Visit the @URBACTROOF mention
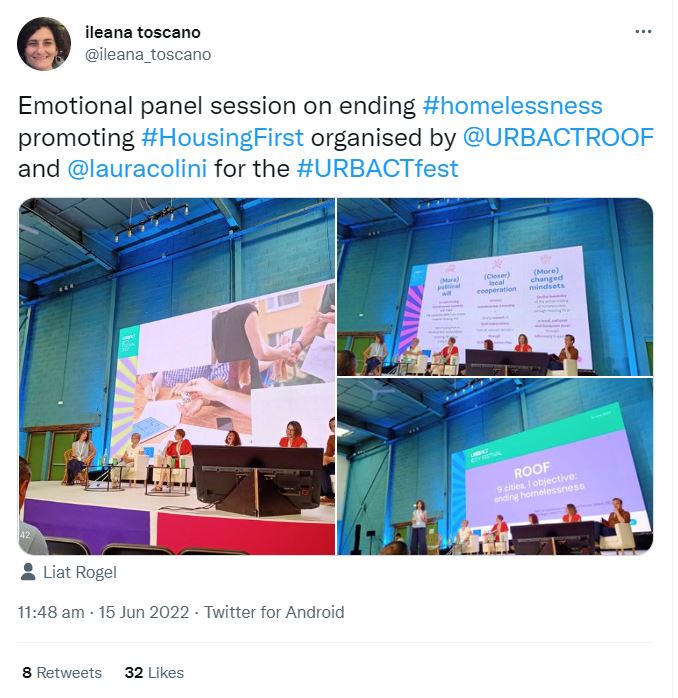The width and height of the screenshot is (678, 698). click(x=558, y=137)
